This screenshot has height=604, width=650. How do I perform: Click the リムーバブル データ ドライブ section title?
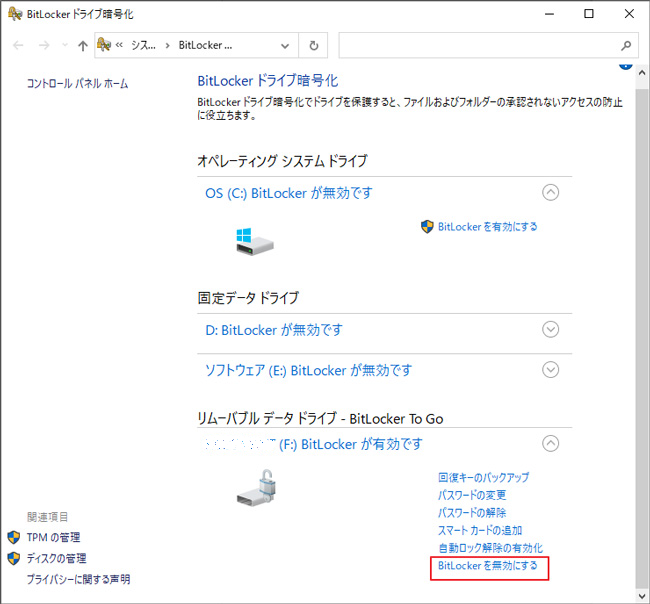coord(320,419)
